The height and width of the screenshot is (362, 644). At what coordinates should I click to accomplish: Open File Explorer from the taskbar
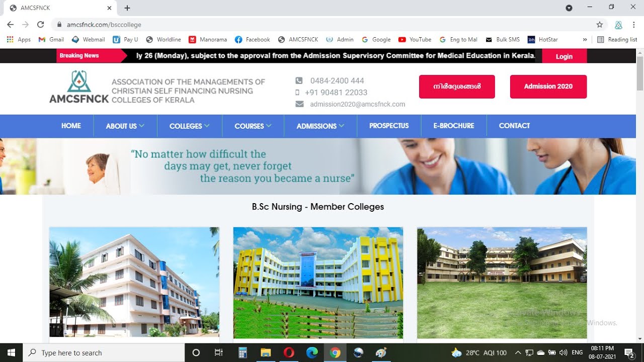[x=266, y=352]
